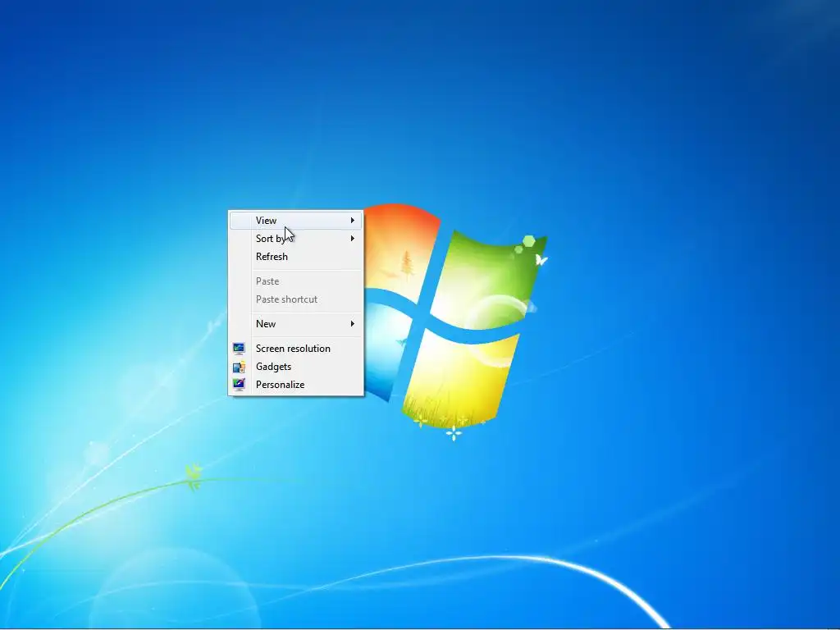Image resolution: width=840 pixels, height=630 pixels.
Task: Expand the arrow beside Sort by
Action: pyautogui.click(x=353, y=239)
